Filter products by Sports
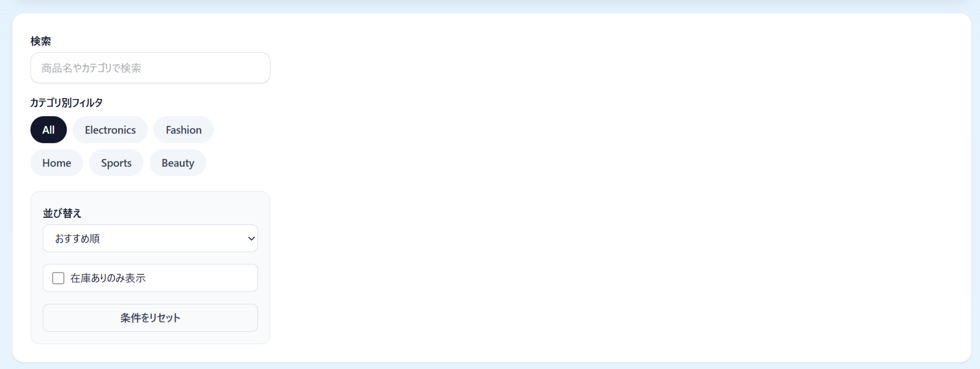The height and width of the screenshot is (369, 980). 116,163
